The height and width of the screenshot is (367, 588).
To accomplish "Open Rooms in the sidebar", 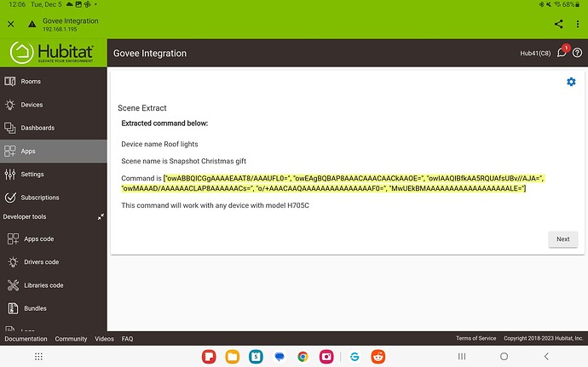I will coord(53,82).
